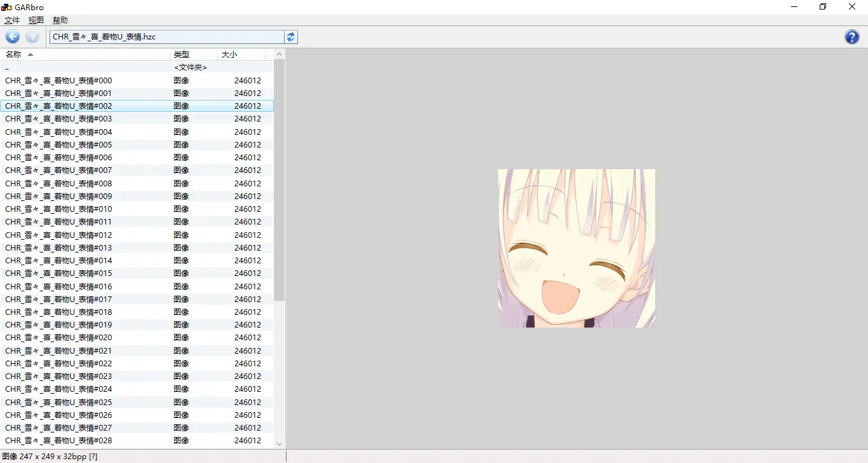The height and width of the screenshot is (463, 868).
Task: Select file CHR_雪々_喜_着物U_表情#015
Action: (x=137, y=273)
